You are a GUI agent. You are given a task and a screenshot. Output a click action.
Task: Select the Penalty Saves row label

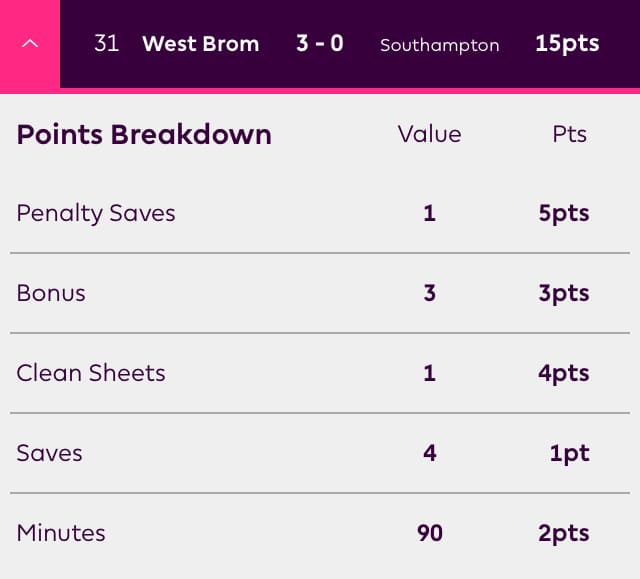click(96, 213)
